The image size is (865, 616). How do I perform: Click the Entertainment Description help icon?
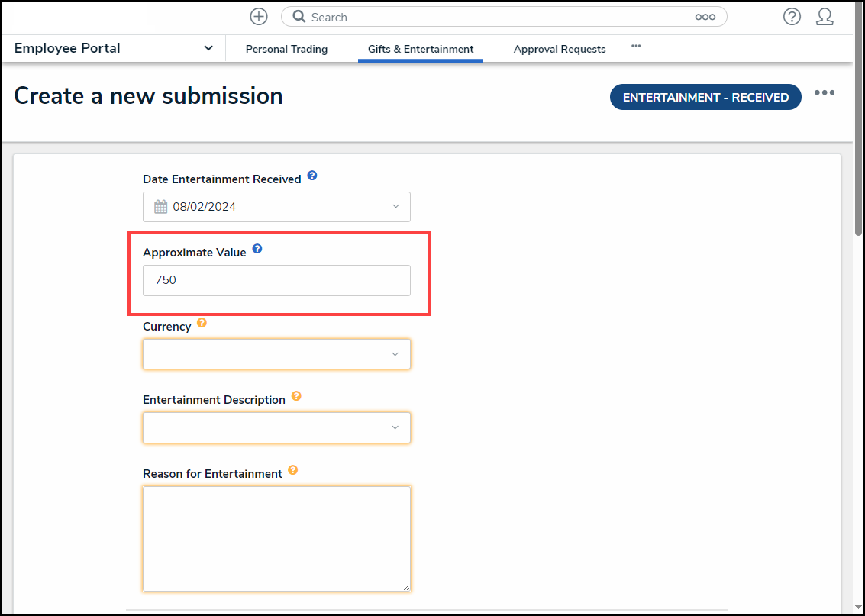point(296,396)
